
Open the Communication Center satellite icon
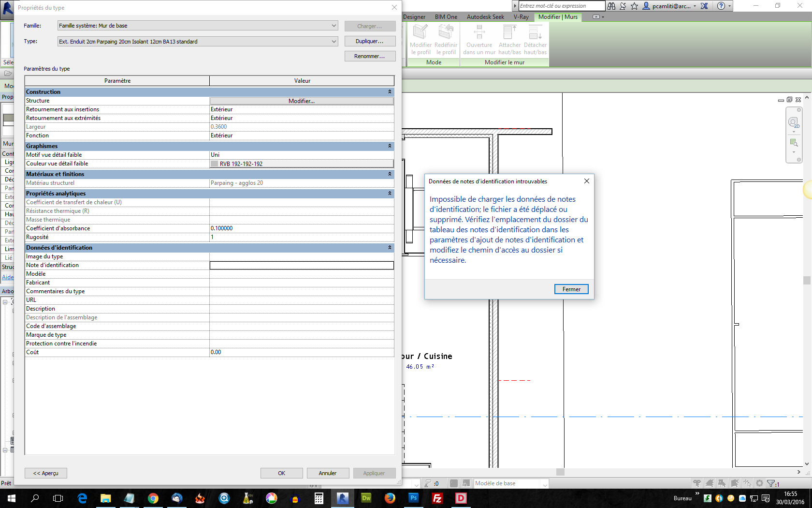coord(623,6)
